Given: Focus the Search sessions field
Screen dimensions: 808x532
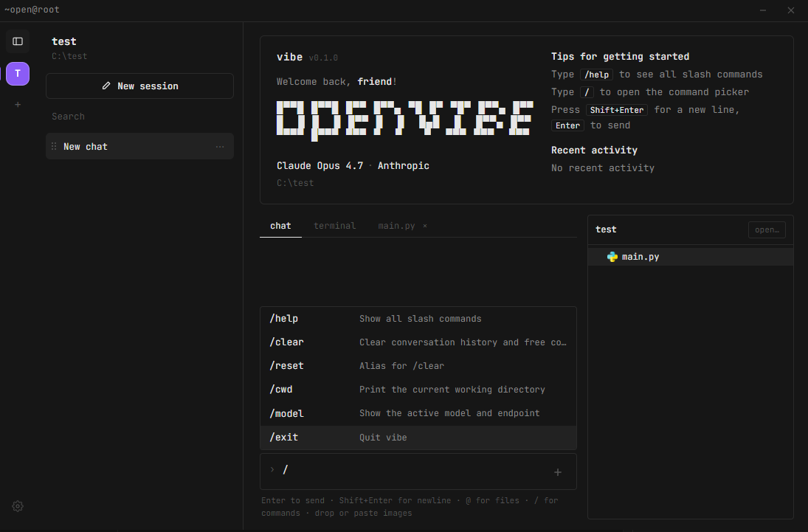Looking at the screenshot, I should 139,117.
